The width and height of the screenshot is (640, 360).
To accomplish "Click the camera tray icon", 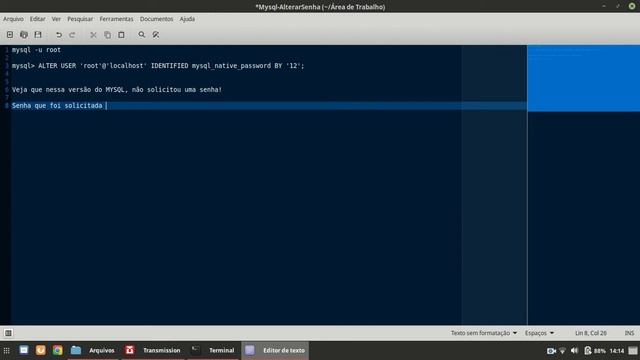I will click(x=551, y=351).
